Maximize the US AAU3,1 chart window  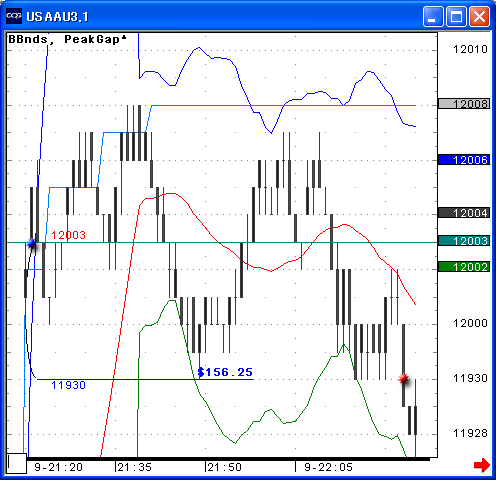[x=456, y=16]
